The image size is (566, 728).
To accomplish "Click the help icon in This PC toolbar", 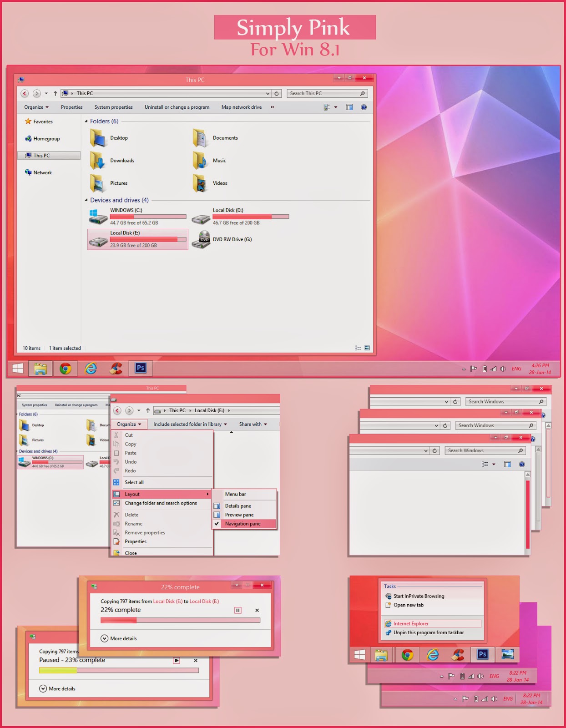I will [x=364, y=107].
